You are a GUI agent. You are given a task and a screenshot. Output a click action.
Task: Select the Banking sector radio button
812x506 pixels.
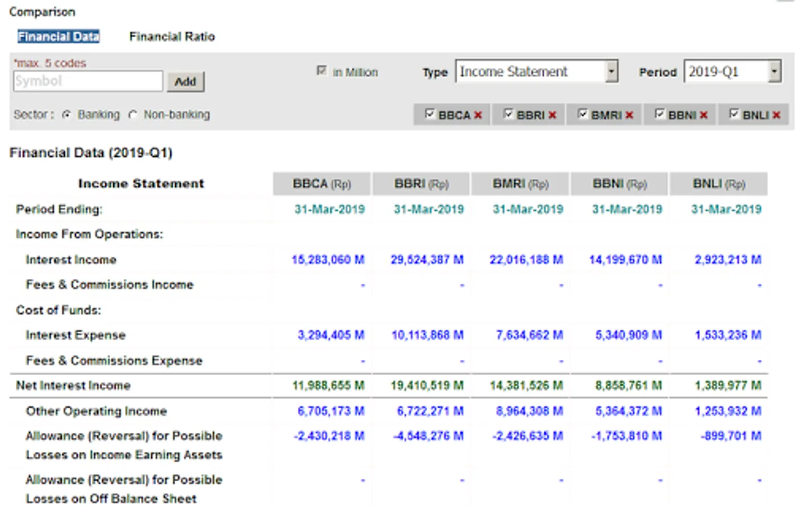click(x=67, y=115)
